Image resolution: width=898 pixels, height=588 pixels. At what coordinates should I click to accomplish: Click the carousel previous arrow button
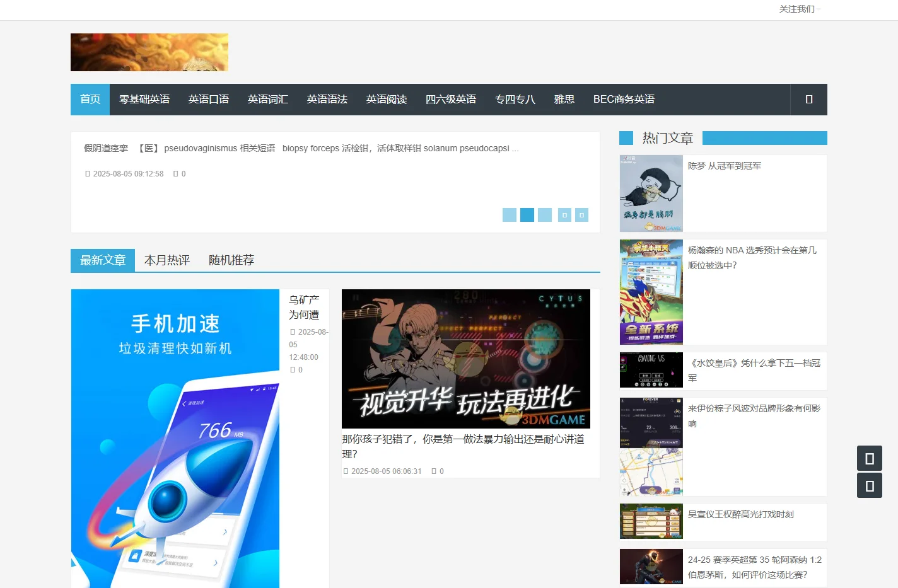[x=564, y=215]
